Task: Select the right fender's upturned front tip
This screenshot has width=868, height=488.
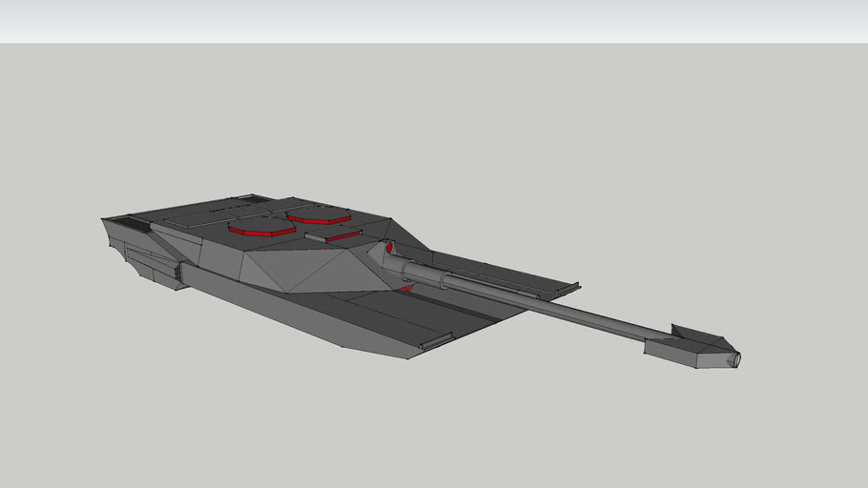Action: point(571,286)
